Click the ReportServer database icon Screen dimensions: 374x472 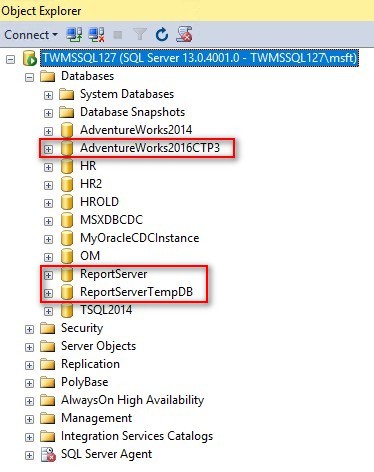click(67, 274)
